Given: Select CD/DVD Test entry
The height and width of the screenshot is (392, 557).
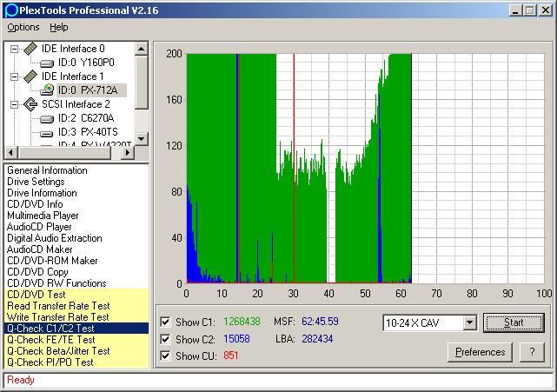Looking at the screenshot, I should 76,295.
